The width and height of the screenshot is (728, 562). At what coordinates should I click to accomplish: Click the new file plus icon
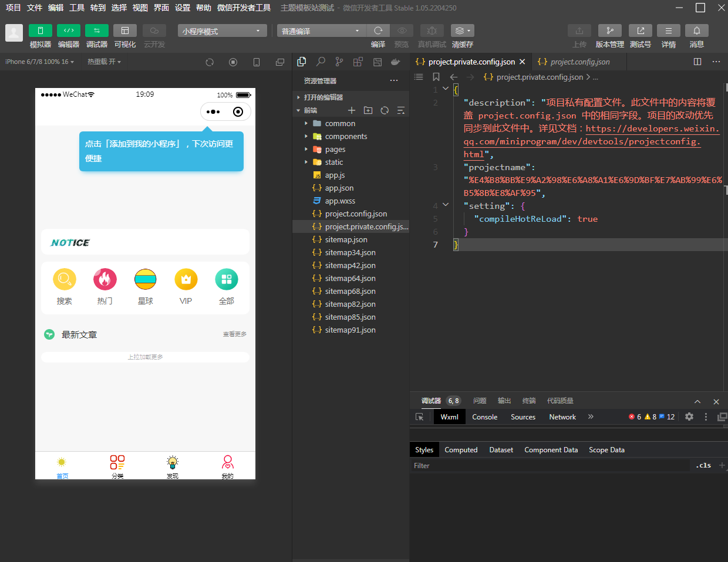coord(352,110)
